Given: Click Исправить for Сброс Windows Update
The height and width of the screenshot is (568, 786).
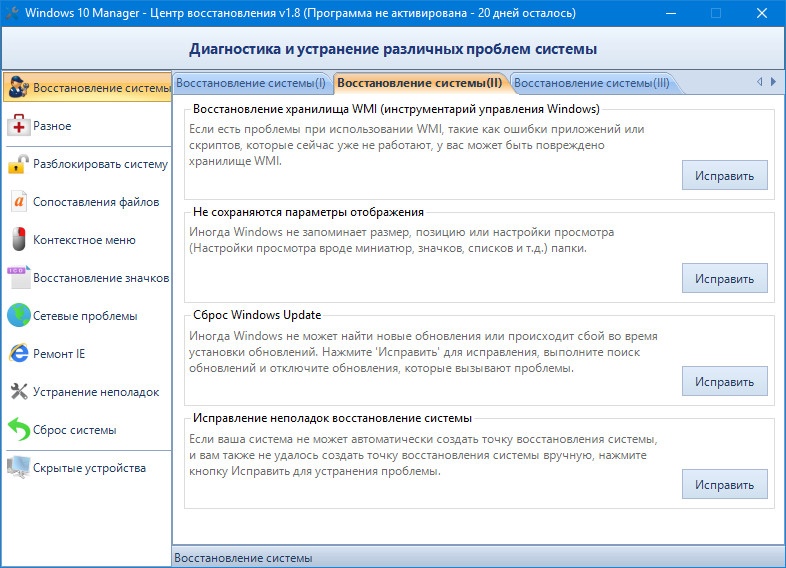Looking at the screenshot, I should [x=724, y=382].
